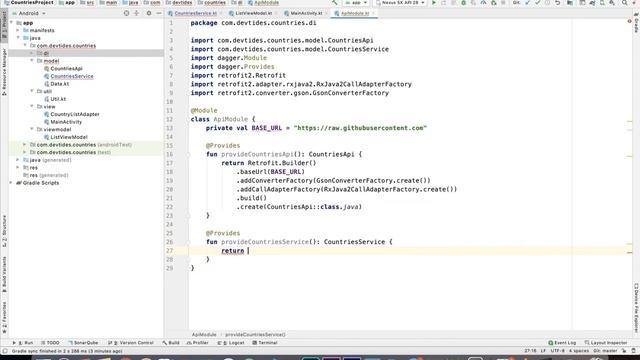Click the Git commit checkmark icon

(538, 3)
